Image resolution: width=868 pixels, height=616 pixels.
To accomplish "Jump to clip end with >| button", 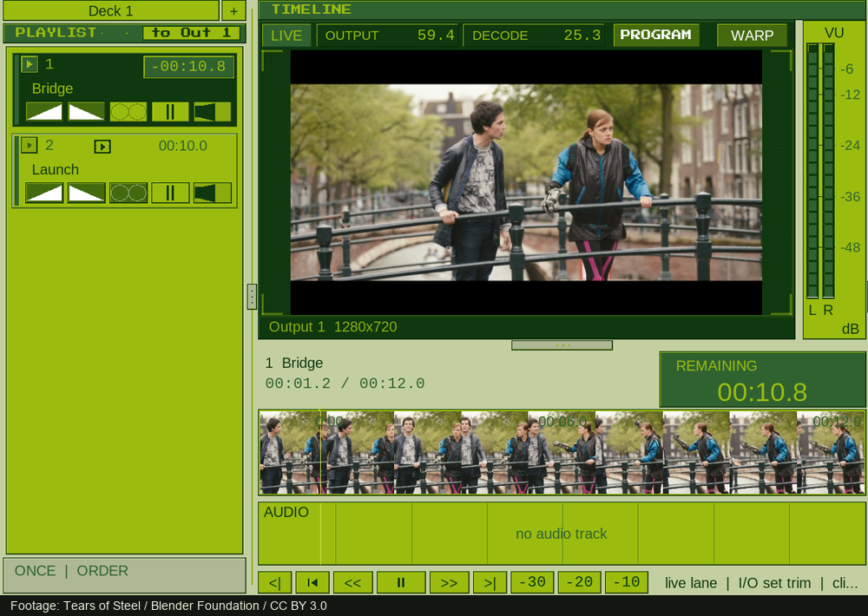I will pyautogui.click(x=490, y=583).
